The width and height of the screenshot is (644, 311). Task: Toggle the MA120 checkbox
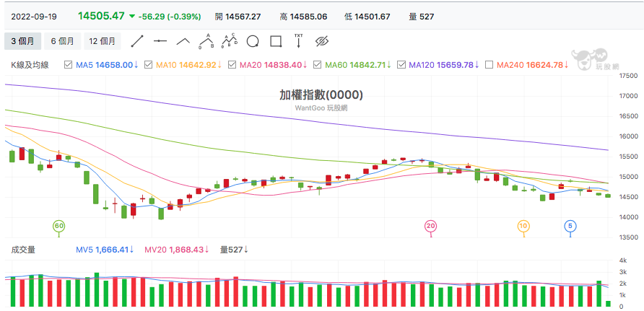click(x=401, y=64)
